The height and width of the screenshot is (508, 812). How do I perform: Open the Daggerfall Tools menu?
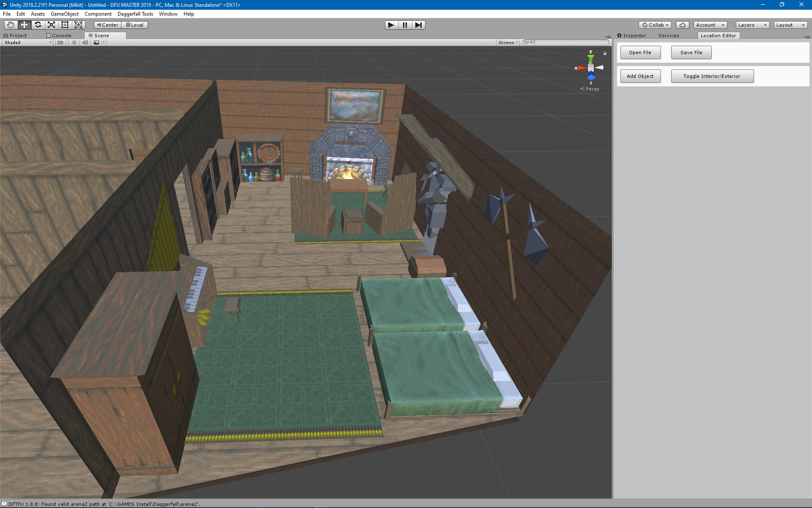coord(135,14)
